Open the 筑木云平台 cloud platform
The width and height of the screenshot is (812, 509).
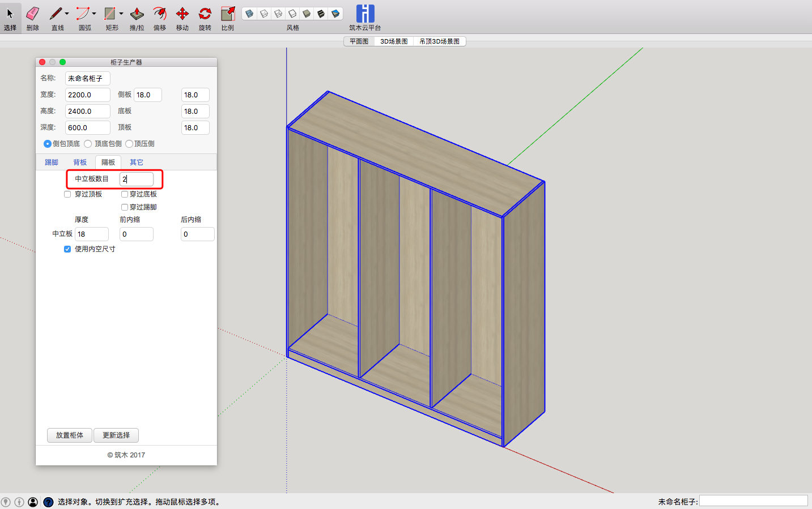click(365, 14)
